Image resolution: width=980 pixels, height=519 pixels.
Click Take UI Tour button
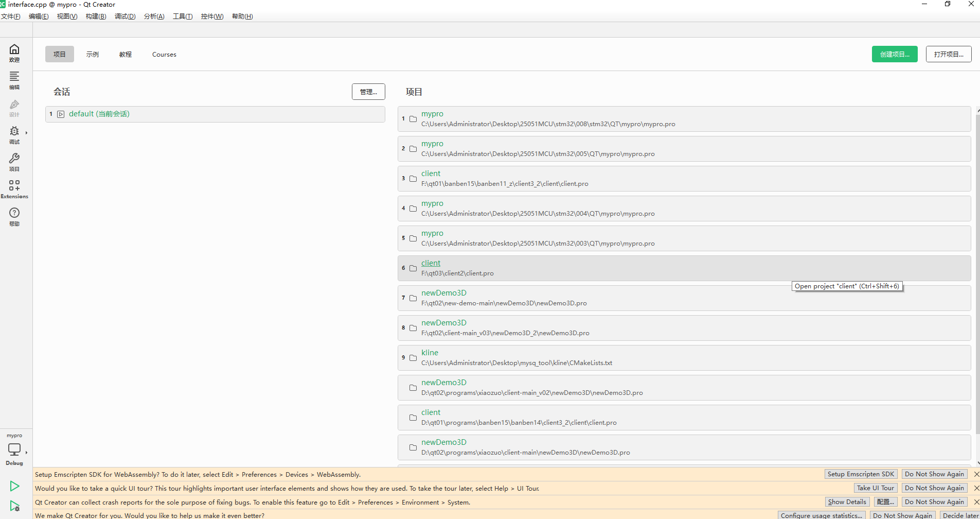[876, 488]
